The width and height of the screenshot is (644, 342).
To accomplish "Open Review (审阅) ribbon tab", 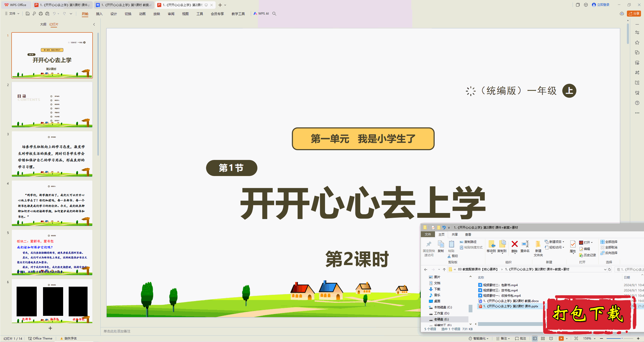I will [171, 14].
